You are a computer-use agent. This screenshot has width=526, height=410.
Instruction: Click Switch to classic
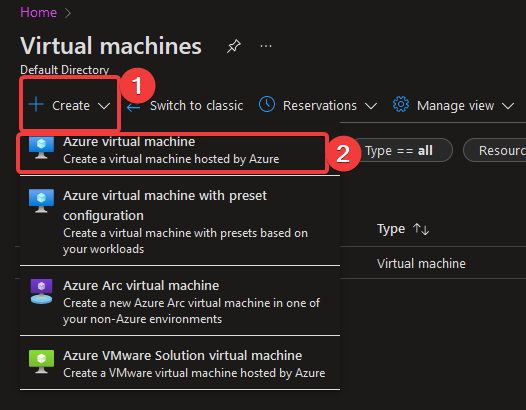point(196,106)
